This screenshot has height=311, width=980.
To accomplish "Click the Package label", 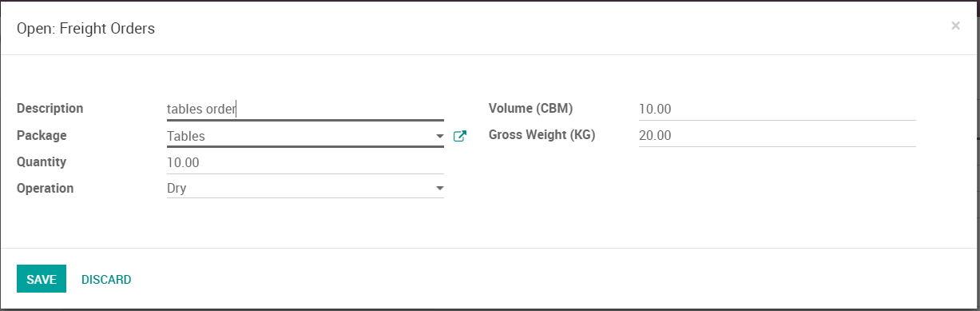I will pyautogui.click(x=42, y=135).
